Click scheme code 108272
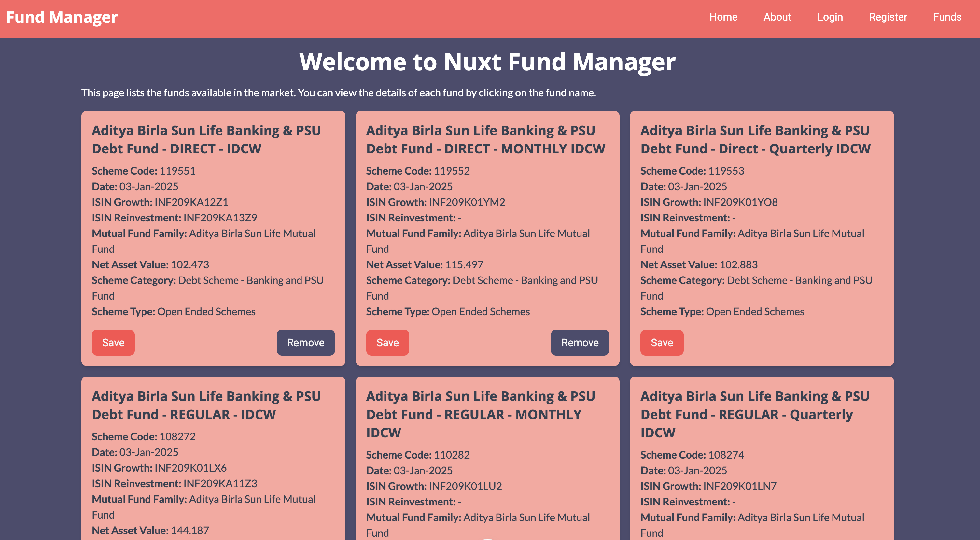This screenshot has width=980, height=540. pyautogui.click(x=178, y=436)
